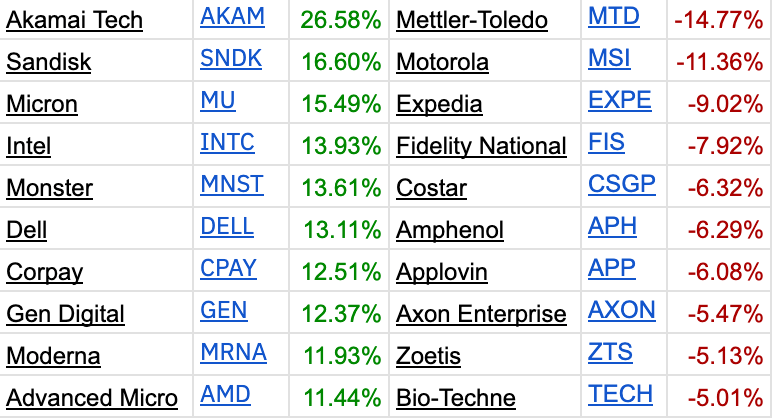Open the INTC ticker link
This screenshot has height=418, width=772.
227,142
